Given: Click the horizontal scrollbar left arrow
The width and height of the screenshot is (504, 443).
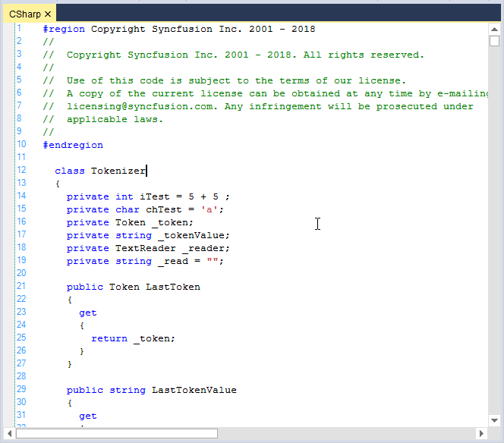Looking at the screenshot, I should 9,433.
